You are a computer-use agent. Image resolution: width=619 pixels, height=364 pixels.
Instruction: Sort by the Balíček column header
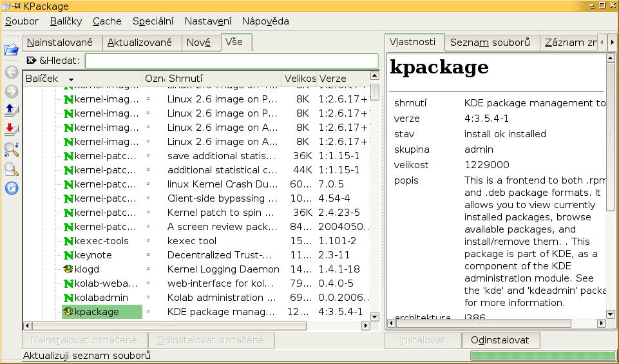[x=82, y=79]
